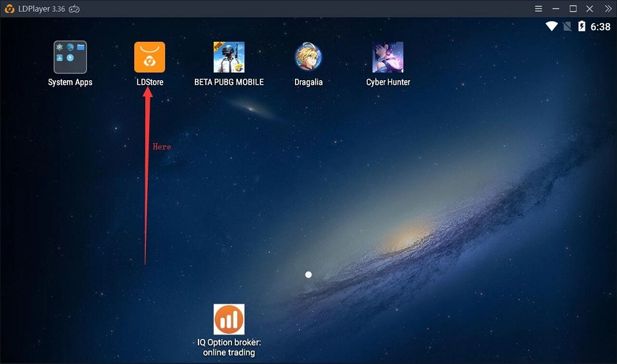Open BETA PUBG MOBILE game

click(229, 57)
